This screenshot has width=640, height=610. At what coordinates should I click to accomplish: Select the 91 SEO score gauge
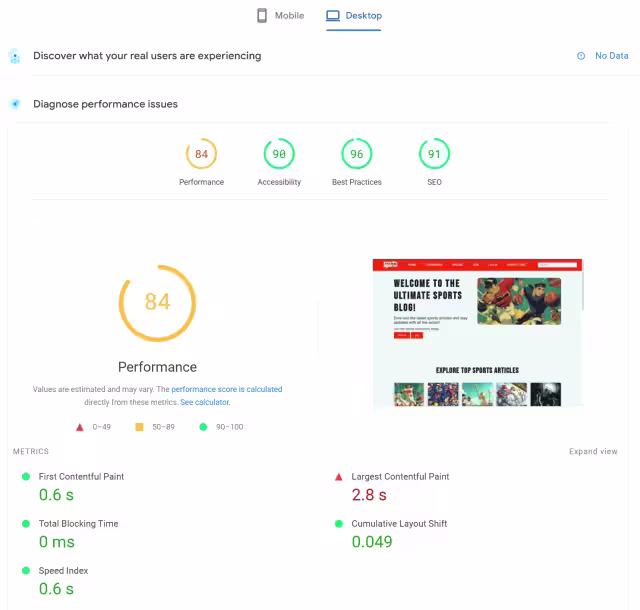click(434, 154)
